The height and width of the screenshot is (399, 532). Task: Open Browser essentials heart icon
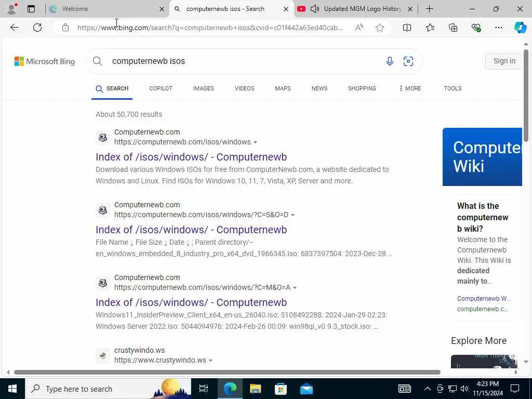click(x=476, y=28)
